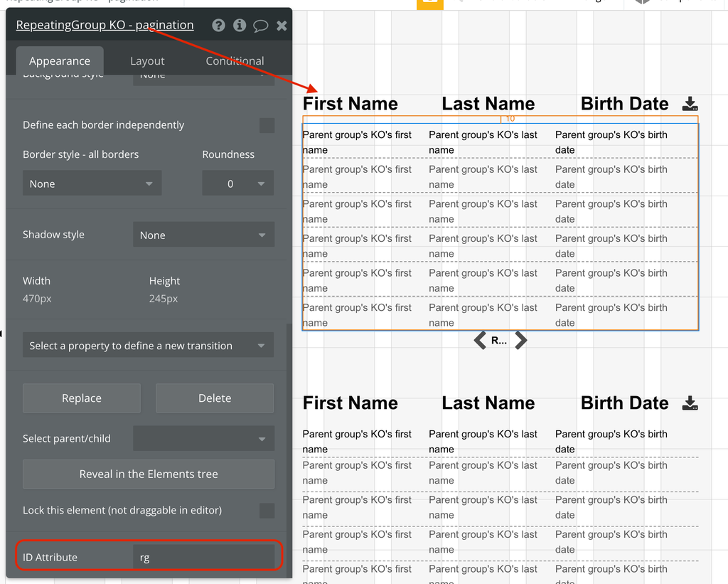The width and height of the screenshot is (728, 584).
Task: Click the Replace button
Action: 82,398
